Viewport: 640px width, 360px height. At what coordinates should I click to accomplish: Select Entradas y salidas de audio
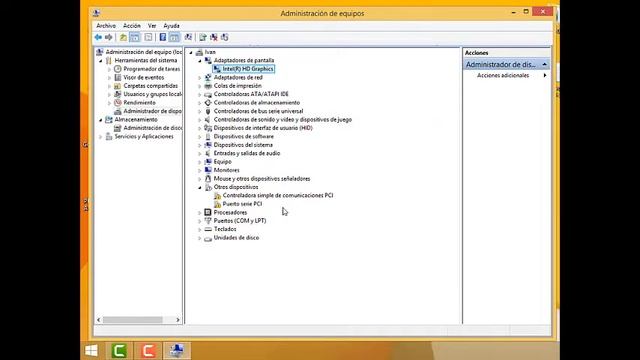pos(247,153)
